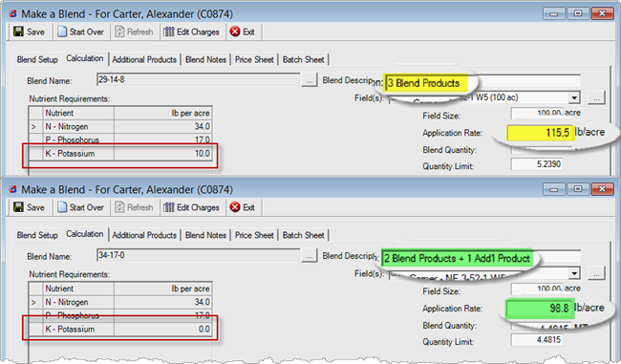621x364 pixels.
Task: Click 'lb per acre' header in upper table
Action: pyautogui.click(x=163, y=113)
